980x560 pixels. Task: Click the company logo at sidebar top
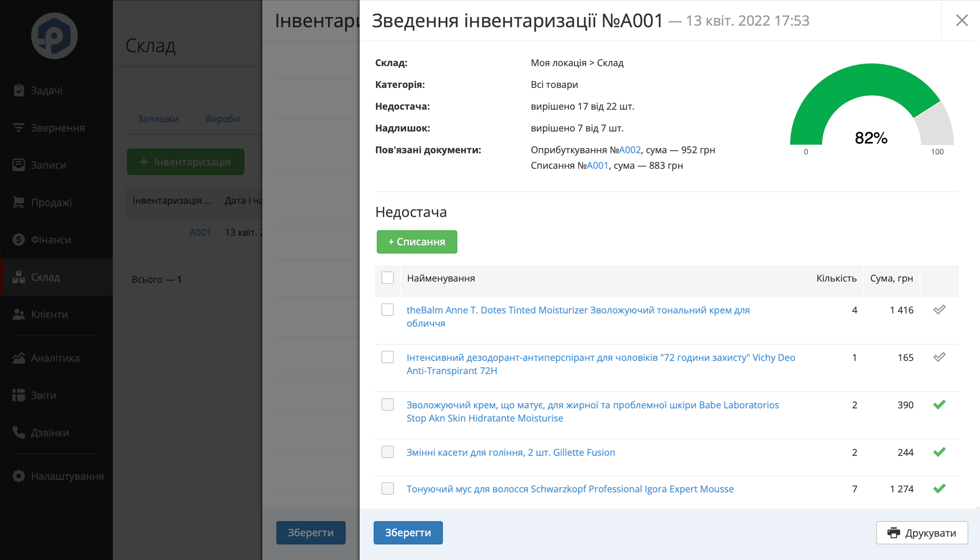(x=54, y=36)
